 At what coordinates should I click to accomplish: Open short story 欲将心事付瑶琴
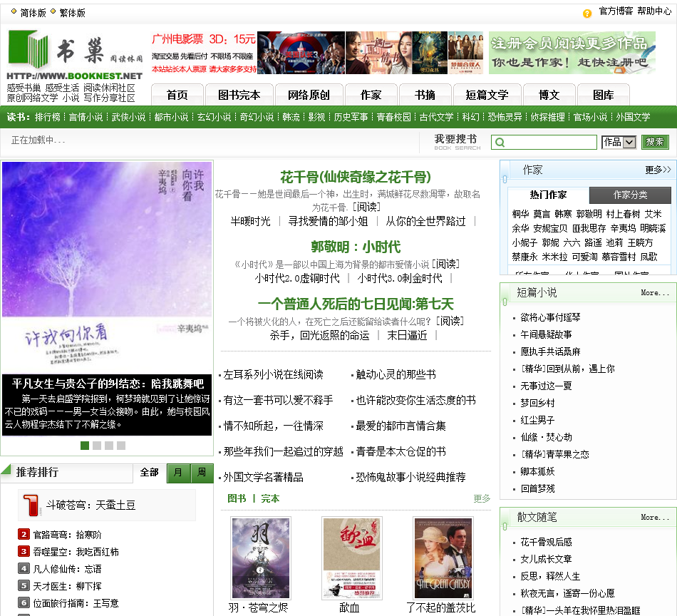click(550, 317)
